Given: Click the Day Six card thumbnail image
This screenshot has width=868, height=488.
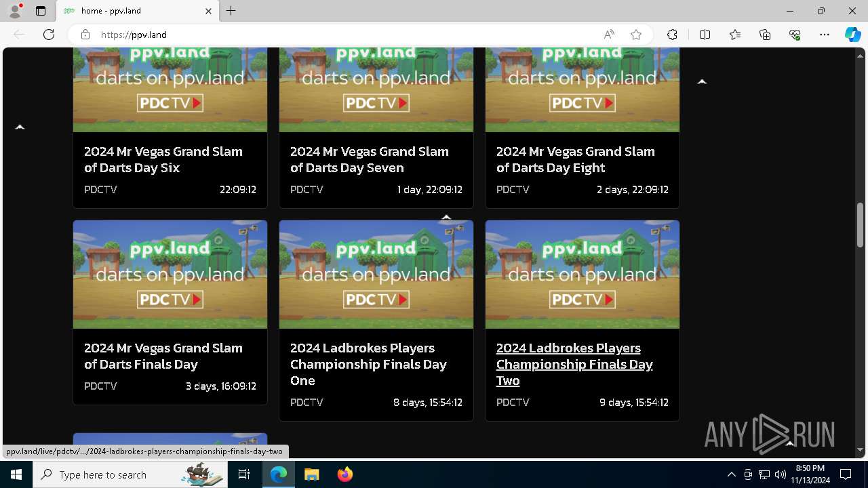Looking at the screenshot, I should (170, 89).
